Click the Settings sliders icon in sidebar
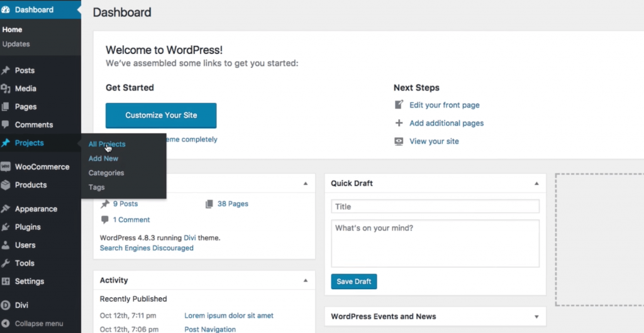This screenshot has height=333, width=644. tap(5, 281)
